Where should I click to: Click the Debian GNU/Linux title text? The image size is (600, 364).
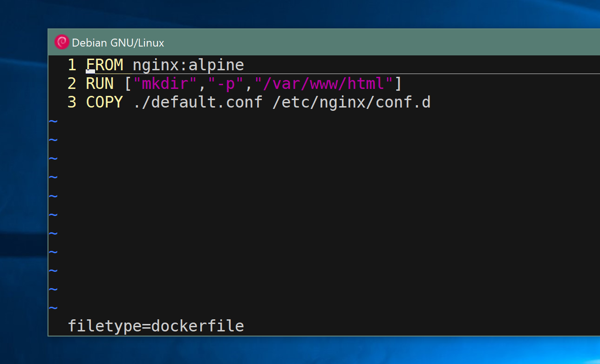tap(119, 42)
